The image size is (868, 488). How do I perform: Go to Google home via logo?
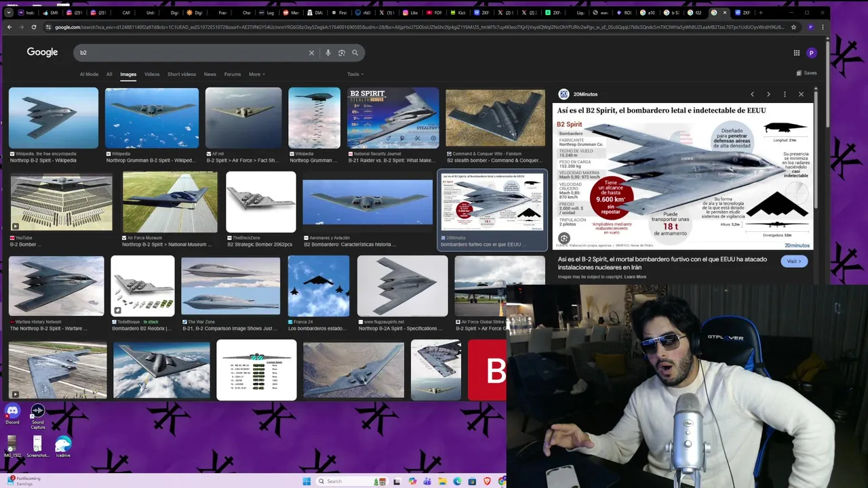pyautogui.click(x=42, y=52)
